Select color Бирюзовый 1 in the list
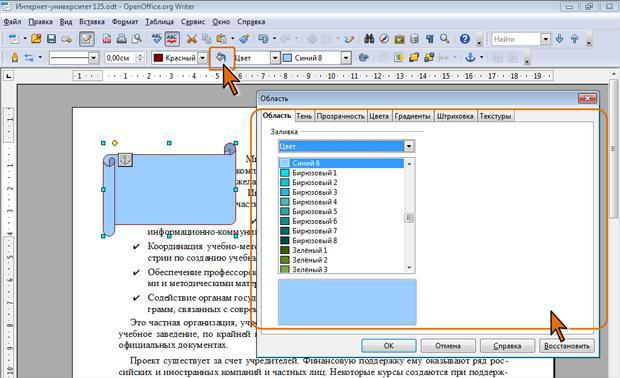This screenshot has width=620, height=378. (x=342, y=173)
